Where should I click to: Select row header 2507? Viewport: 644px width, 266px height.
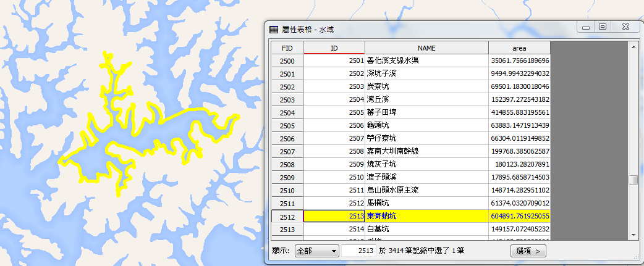(287, 151)
